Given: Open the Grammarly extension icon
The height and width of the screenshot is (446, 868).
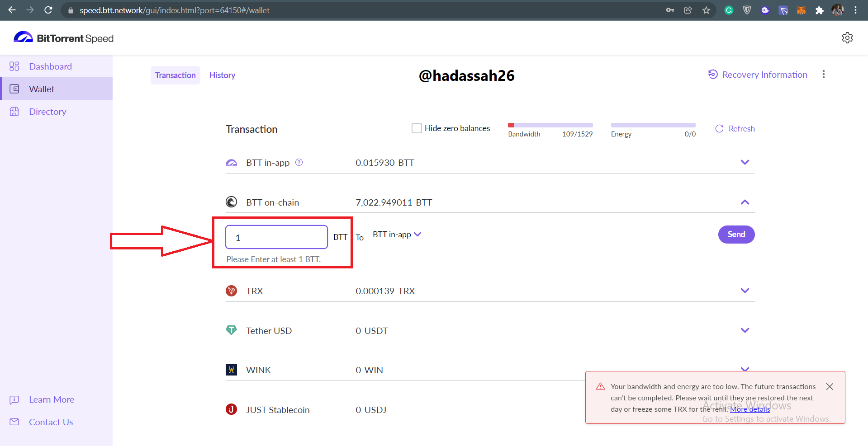Looking at the screenshot, I should (x=729, y=10).
